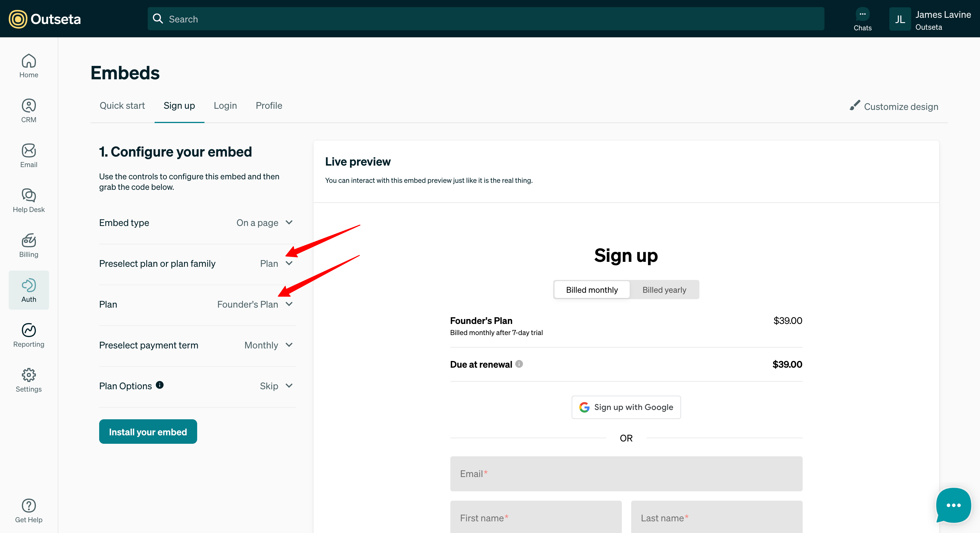The width and height of the screenshot is (980, 533).
Task: Open the Chats panel
Action: [x=862, y=19]
